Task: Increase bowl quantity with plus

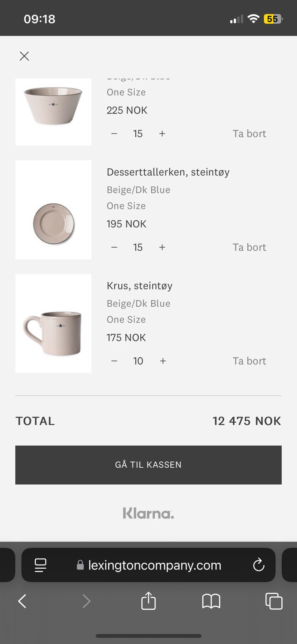Action: [x=162, y=134]
